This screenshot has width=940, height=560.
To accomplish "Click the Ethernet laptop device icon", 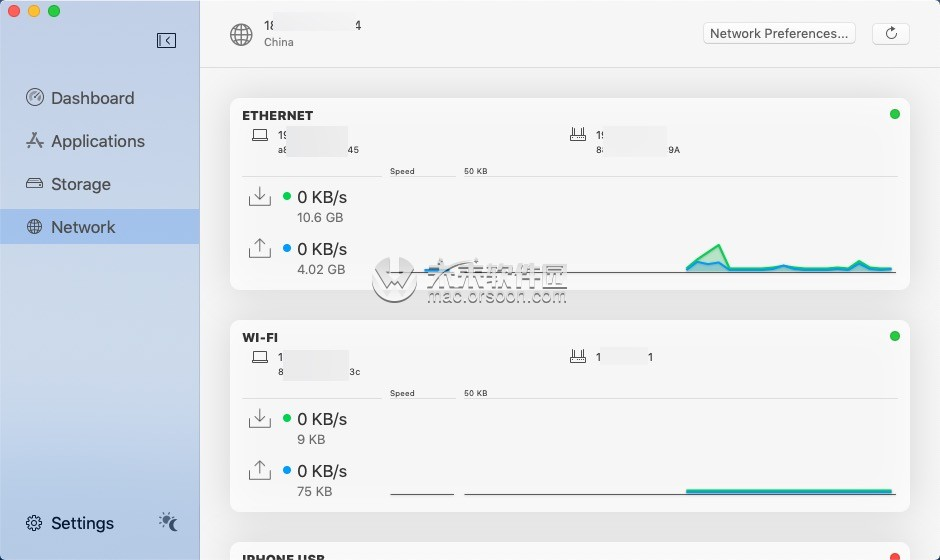I will (x=260, y=135).
